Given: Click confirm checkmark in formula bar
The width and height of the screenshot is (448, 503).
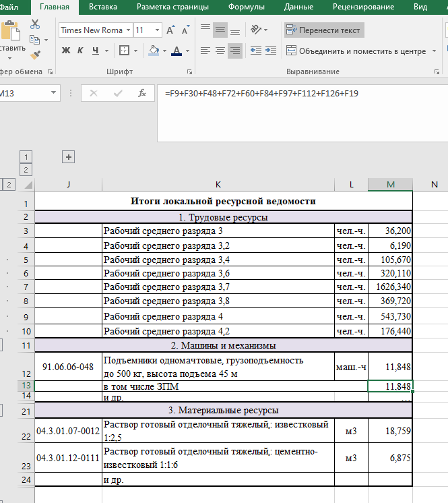Looking at the screenshot, I should coord(118,93).
